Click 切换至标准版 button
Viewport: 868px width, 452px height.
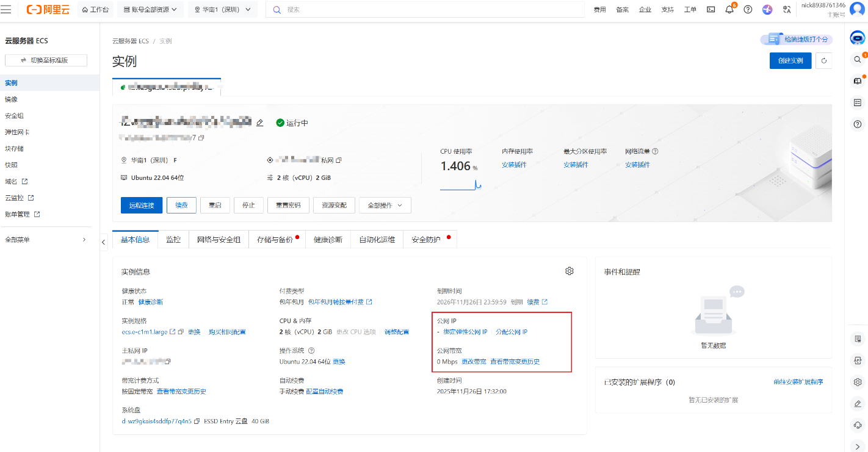click(46, 60)
